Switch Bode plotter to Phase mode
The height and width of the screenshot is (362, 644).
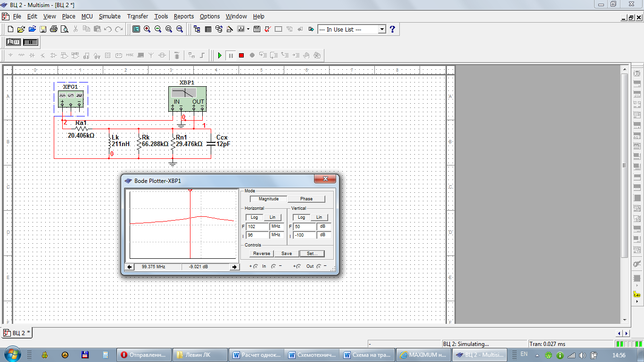point(306,199)
